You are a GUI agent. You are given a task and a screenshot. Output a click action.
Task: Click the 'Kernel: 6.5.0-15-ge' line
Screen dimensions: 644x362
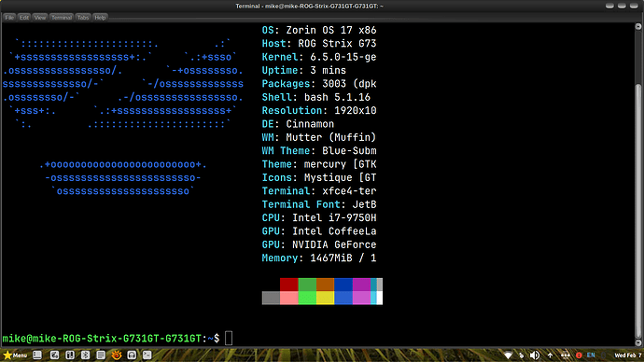319,57
